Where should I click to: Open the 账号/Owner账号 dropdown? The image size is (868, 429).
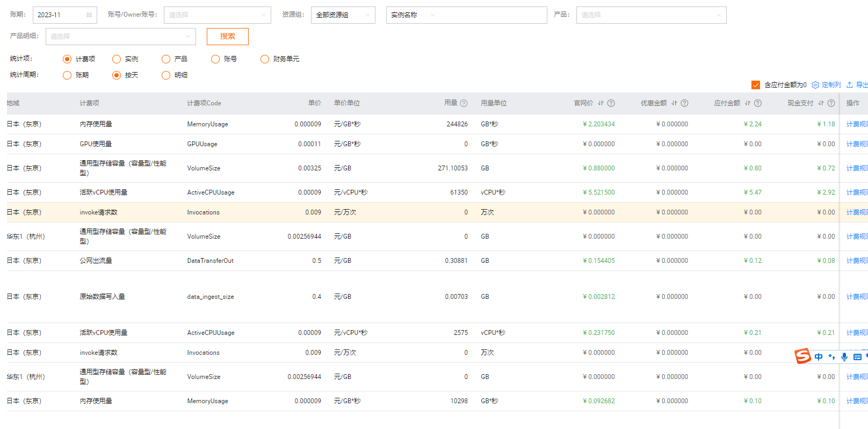click(217, 15)
